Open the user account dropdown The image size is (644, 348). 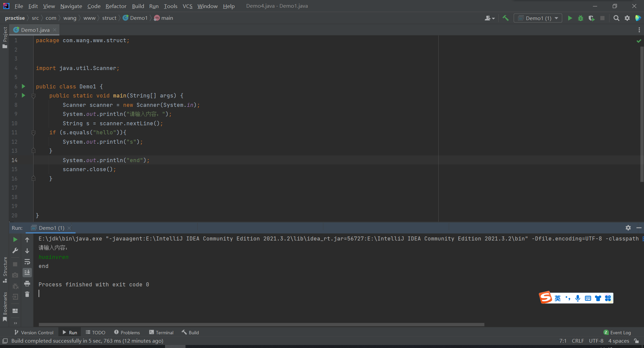tap(490, 18)
